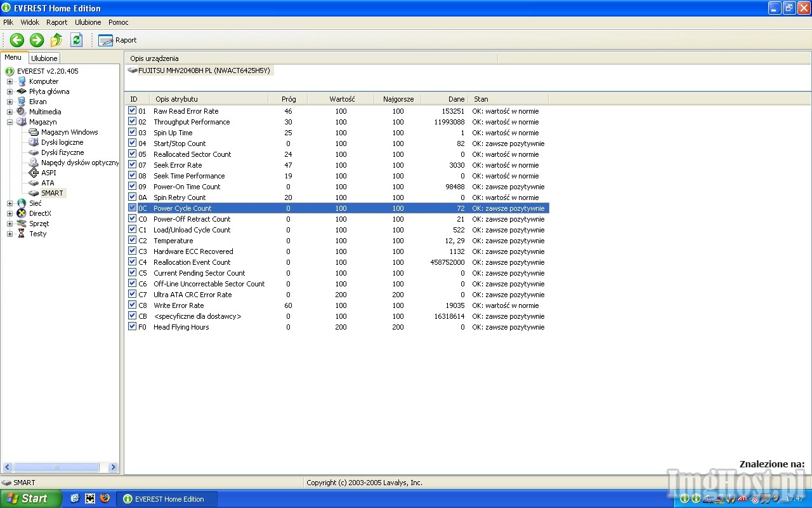Expand the Komputer branch
Screen dimensions: 812x508
click(10, 81)
